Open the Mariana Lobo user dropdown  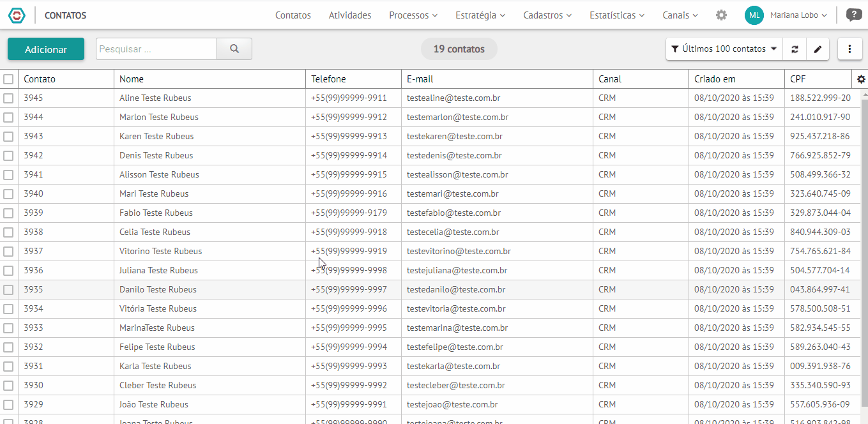[x=798, y=15]
